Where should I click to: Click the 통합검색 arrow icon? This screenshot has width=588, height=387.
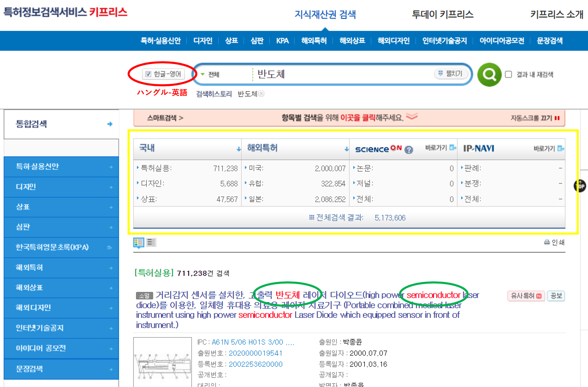tap(110, 124)
